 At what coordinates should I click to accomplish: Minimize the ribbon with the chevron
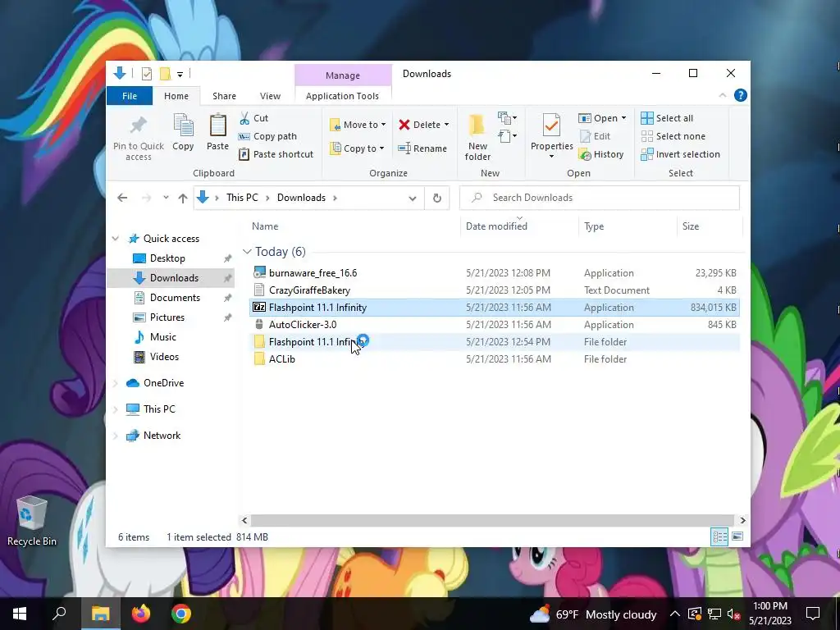(x=722, y=95)
